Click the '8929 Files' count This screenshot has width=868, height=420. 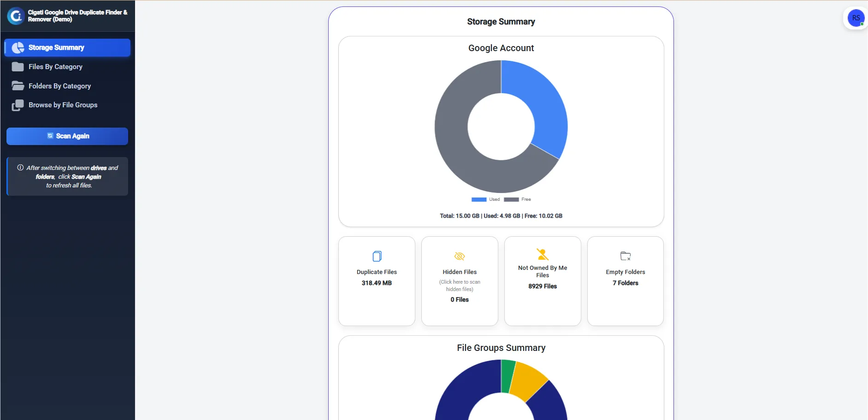543,286
